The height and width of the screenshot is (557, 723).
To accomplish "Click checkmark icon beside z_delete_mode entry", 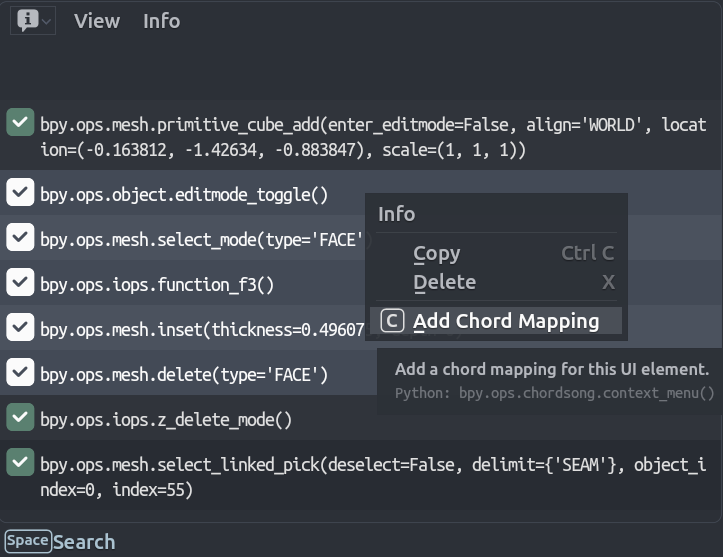I will click(20, 418).
